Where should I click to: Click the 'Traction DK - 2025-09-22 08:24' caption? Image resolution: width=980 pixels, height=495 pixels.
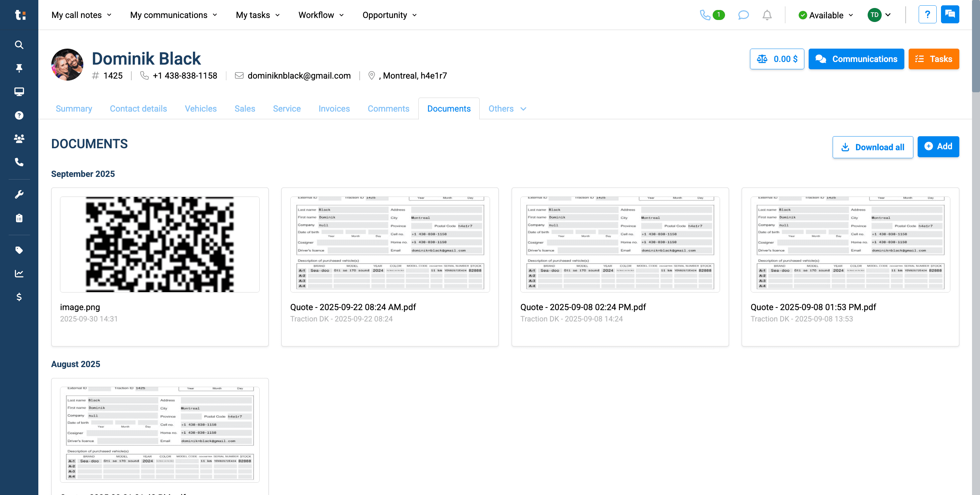click(x=341, y=319)
